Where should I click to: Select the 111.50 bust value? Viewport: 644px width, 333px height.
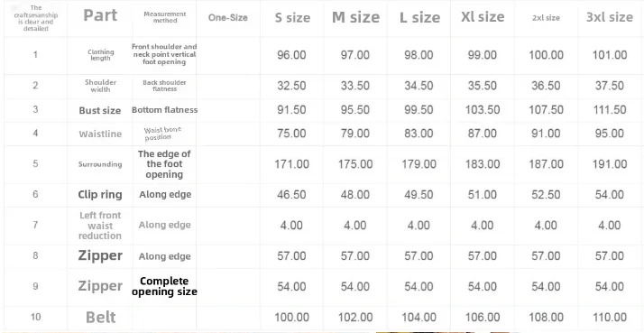pyautogui.click(x=610, y=110)
